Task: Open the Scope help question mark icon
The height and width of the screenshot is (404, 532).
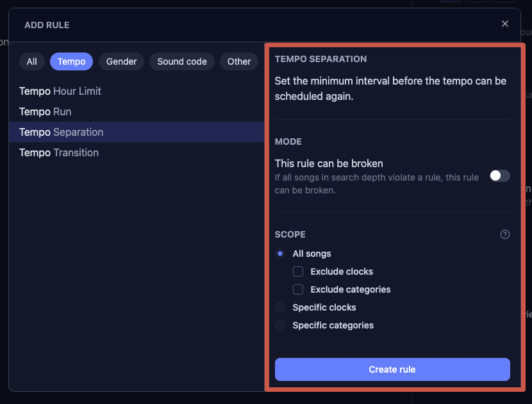Action: pos(505,234)
